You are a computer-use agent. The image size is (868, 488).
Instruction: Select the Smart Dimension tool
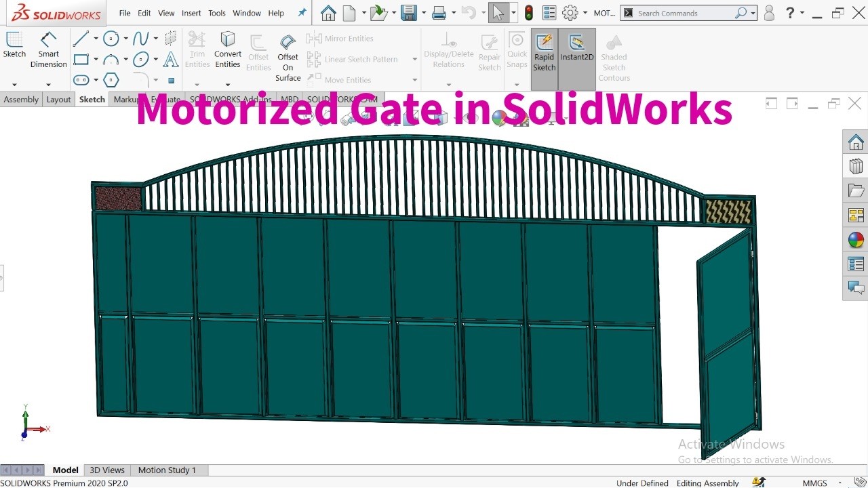point(48,49)
